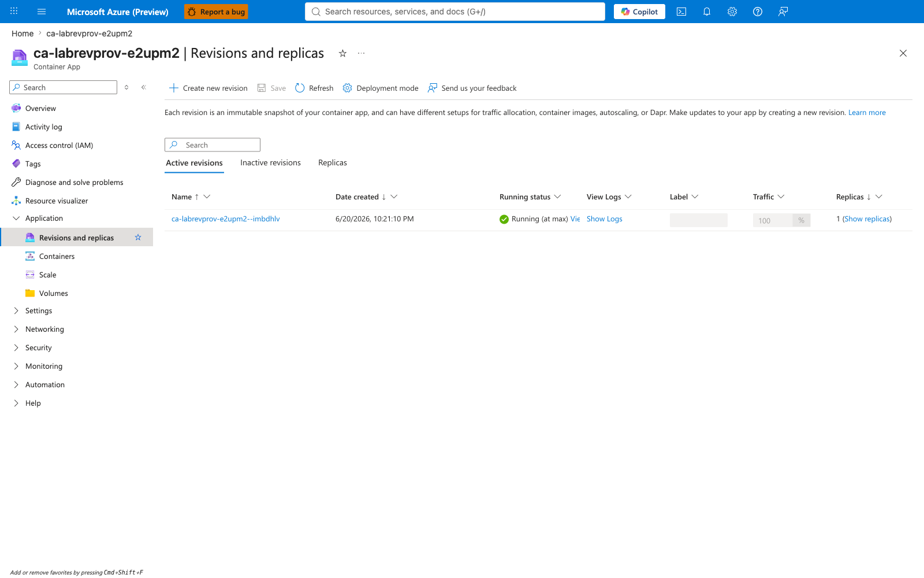Click the Traffic percentage field
This screenshot has width=924, height=578.
point(773,220)
